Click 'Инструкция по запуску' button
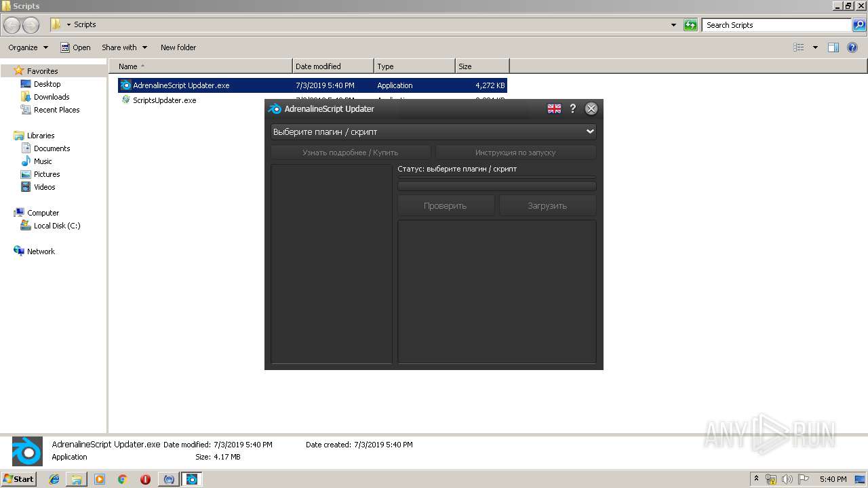Screen dimensions: 868x488 (515, 152)
